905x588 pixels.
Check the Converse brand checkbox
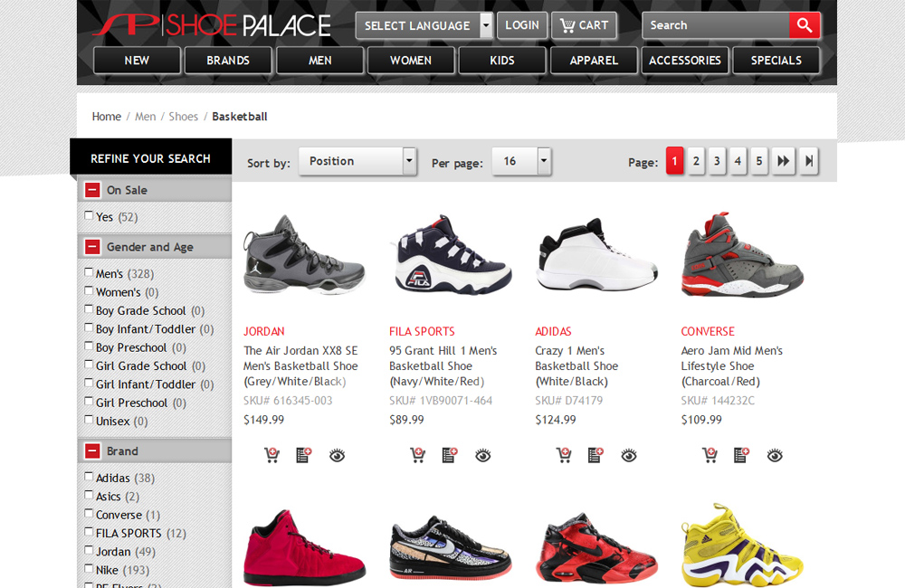89,513
